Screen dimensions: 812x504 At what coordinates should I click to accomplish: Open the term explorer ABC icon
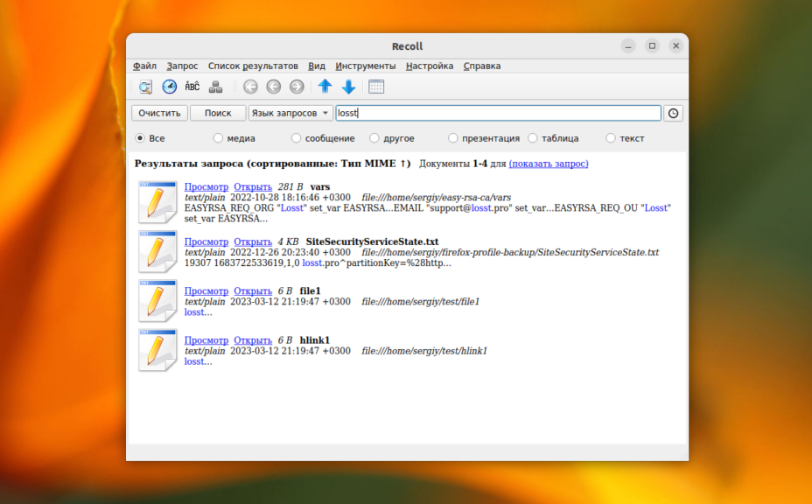pos(192,87)
